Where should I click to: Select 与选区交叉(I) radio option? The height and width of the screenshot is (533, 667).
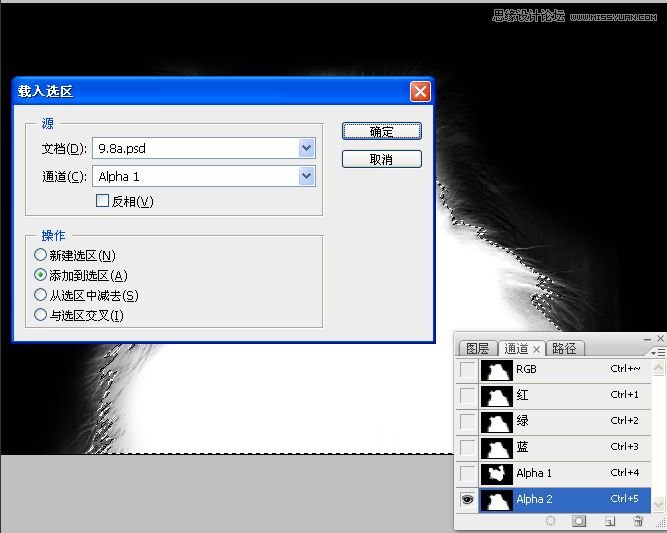pyautogui.click(x=40, y=314)
